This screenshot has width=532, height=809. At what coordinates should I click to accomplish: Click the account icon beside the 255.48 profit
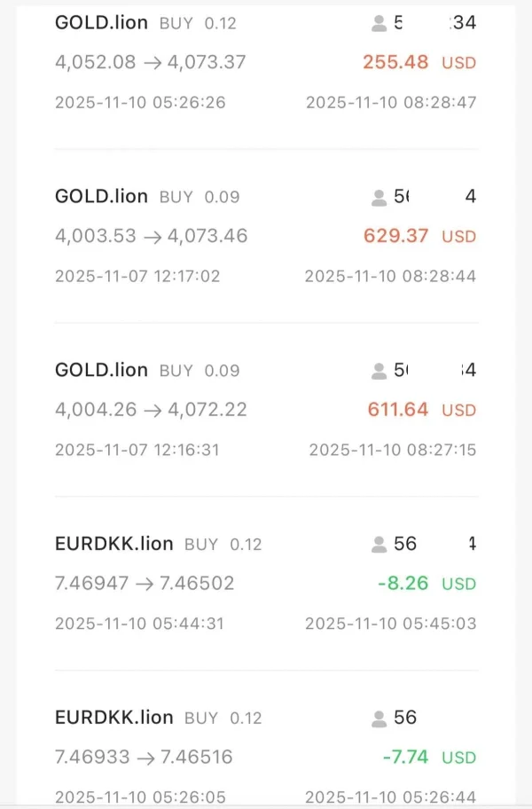[379, 23]
